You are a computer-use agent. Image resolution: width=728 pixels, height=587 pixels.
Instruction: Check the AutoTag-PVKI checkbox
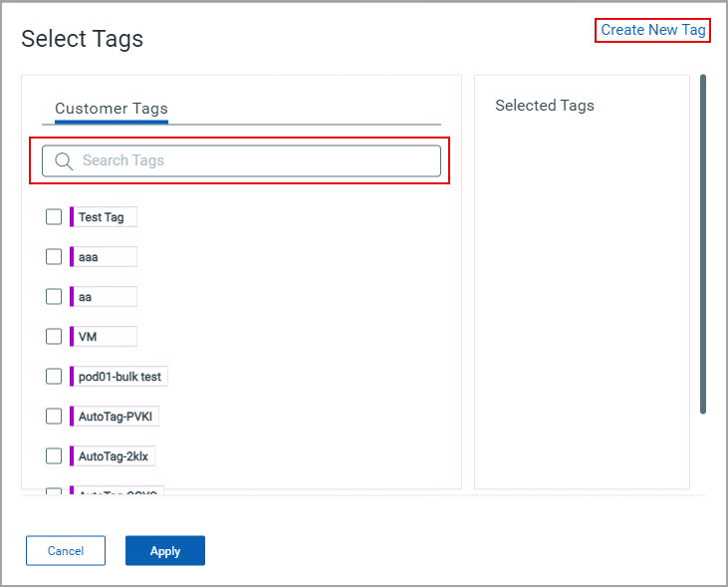[x=54, y=417]
